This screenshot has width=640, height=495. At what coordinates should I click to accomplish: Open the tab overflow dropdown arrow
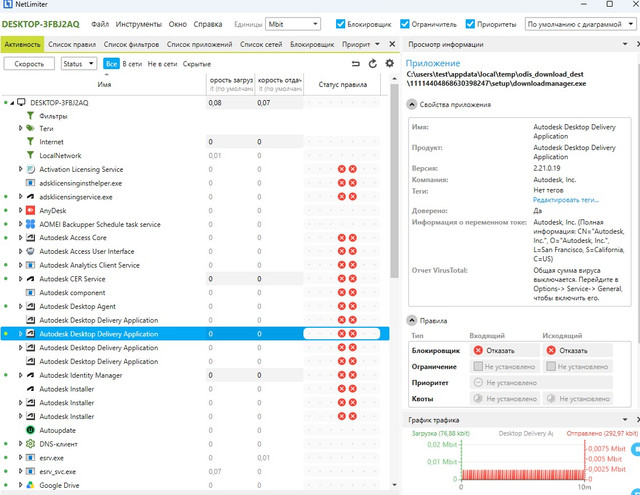(x=377, y=44)
